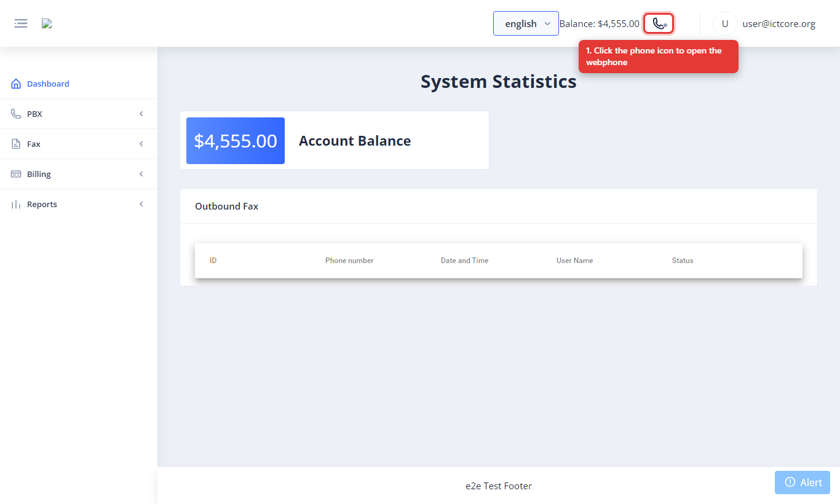This screenshot has height=504, width=840.
Task: Toggle the hamburger sidebar menu icon
Action: (x=21, y=23)
